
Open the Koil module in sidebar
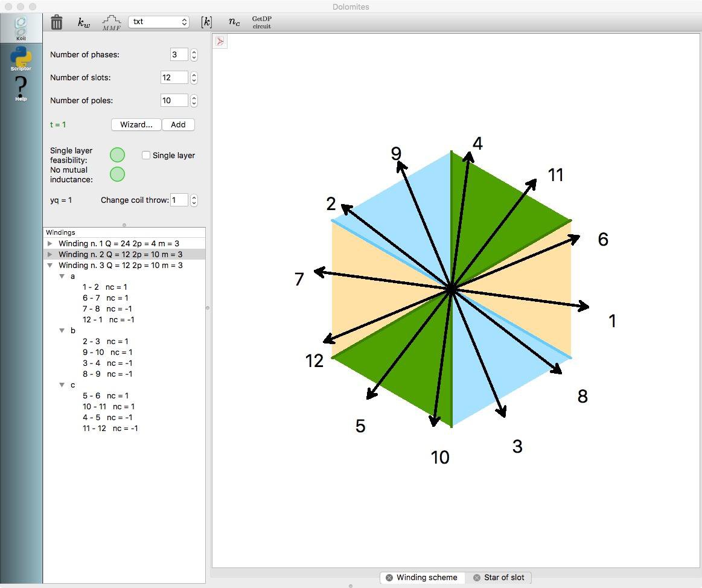point(21,28)
